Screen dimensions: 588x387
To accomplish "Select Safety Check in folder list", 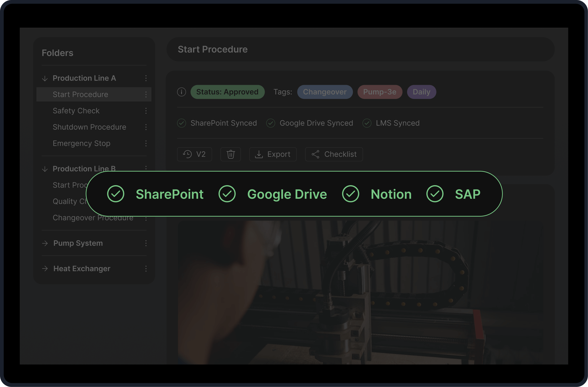I will [76, 111].
